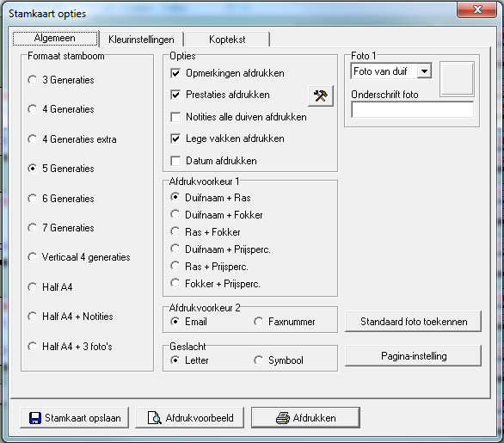Screen dimensions: 504x443
Task: Click the printer icon on Afdrukken
Action: point(283,418)
